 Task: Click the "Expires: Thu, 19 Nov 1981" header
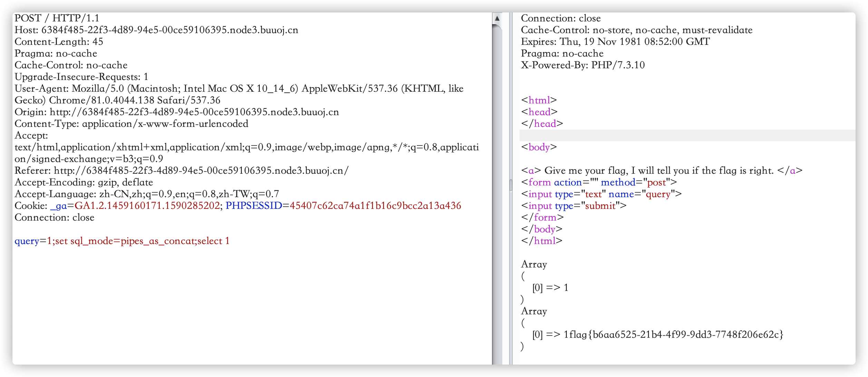pyautogui.click(x=615, y=42)
